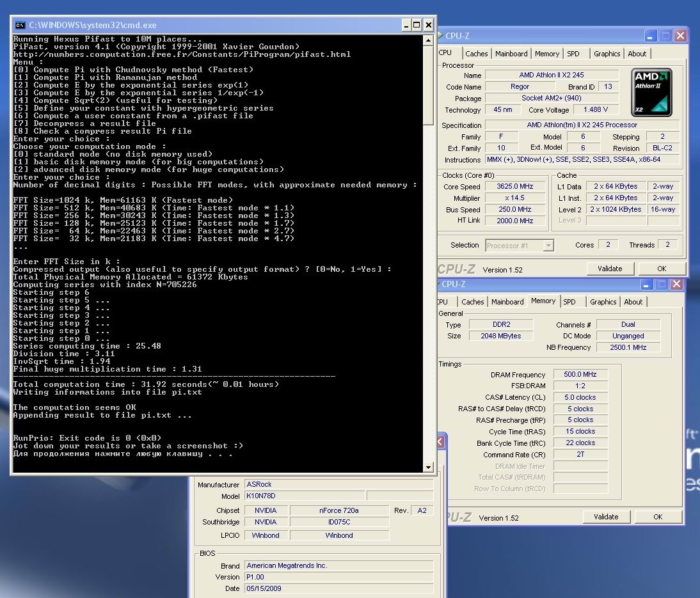The image size is (700, 598).
Task: Switch to Memory tab in top CPU-Z window
Action: tap(547, 54)
